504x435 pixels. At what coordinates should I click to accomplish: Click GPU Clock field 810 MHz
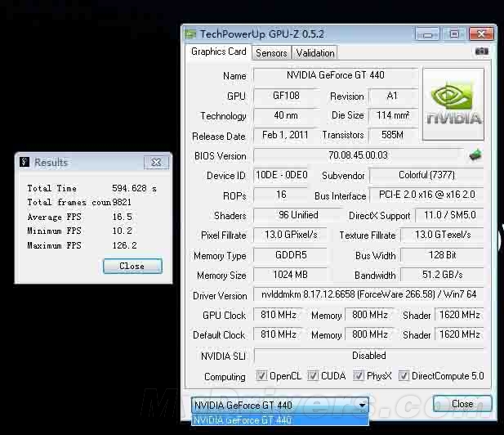(279, 315)
